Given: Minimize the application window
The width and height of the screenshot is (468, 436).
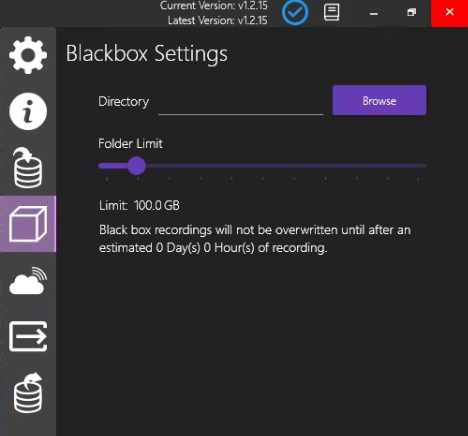Looking at the screenshot, I should pos(374,13).
